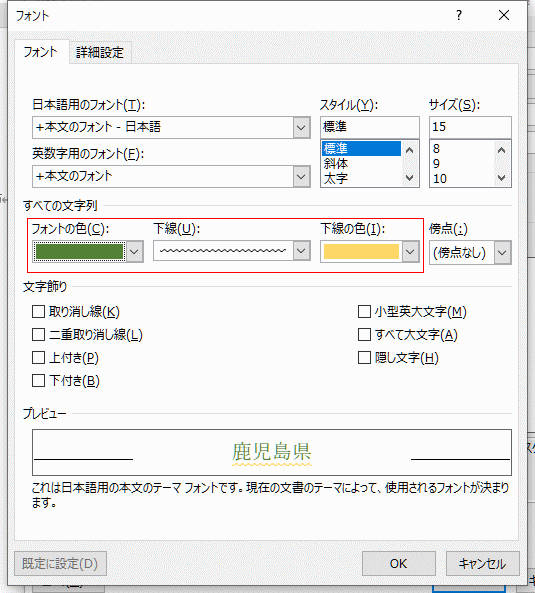Viewport: 535px width, 593px height.
Task: Check the 隠し文字 option
Action: pyautogui.click(x=364, y=358)
